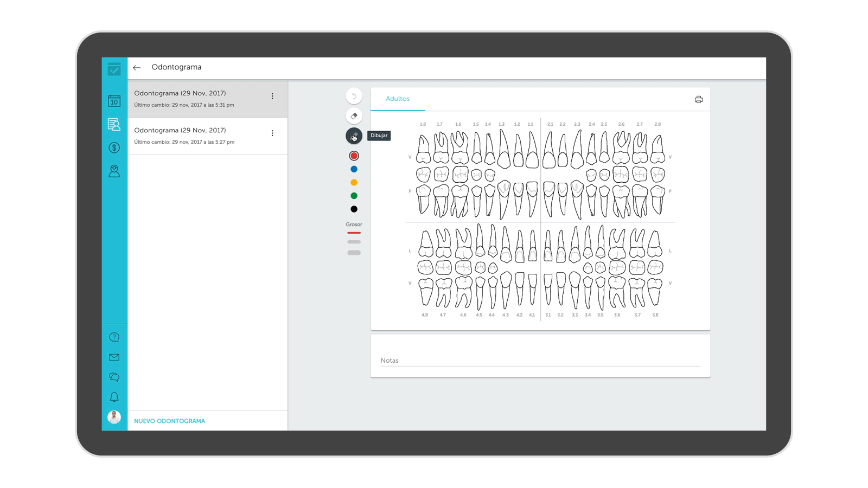Choose the medium Grosor line thickness
This screenshot has height=488, width=868.
(x=354, y=242)
